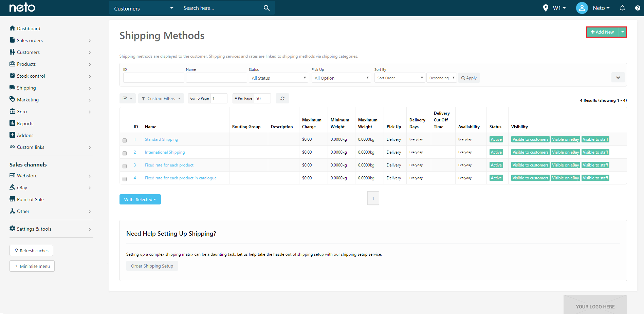Click the eBay gavel icon
This screenshot has height=314, width=644.
[13, 187]
